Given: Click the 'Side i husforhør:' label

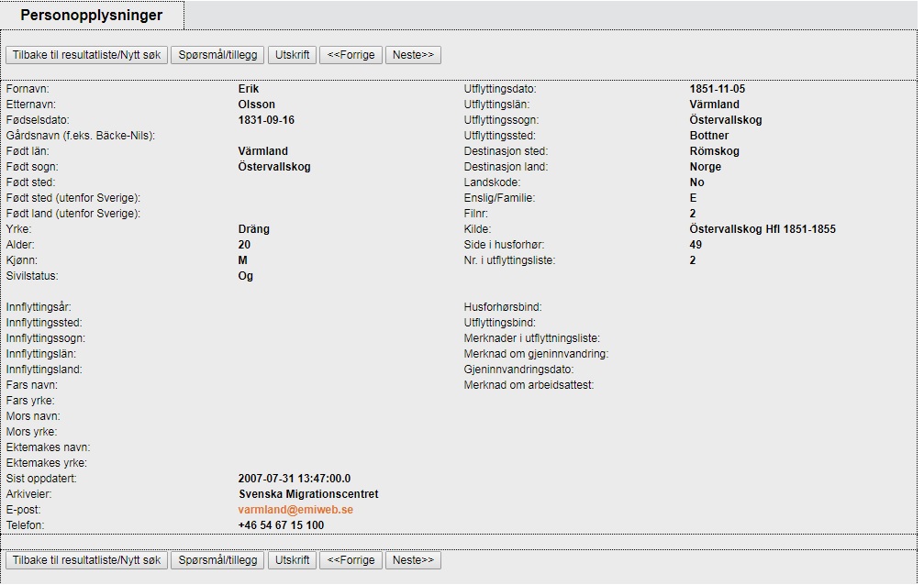Looking at the screenshot, I should coord(504,245).
